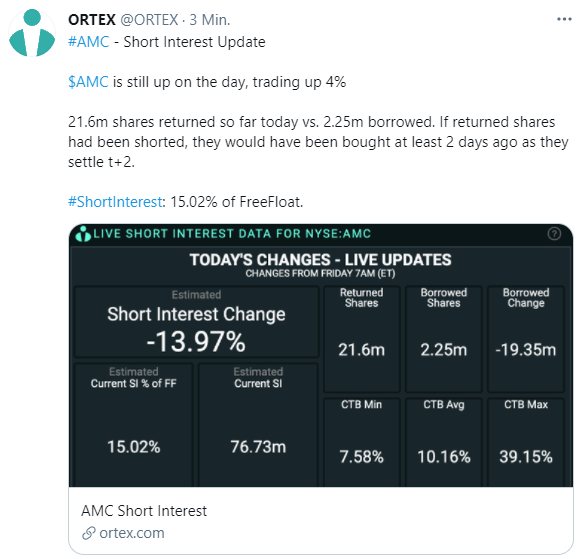Open the #AMC hashtag
The height and width of the screenshot is (559, 588).
[88, 42]
